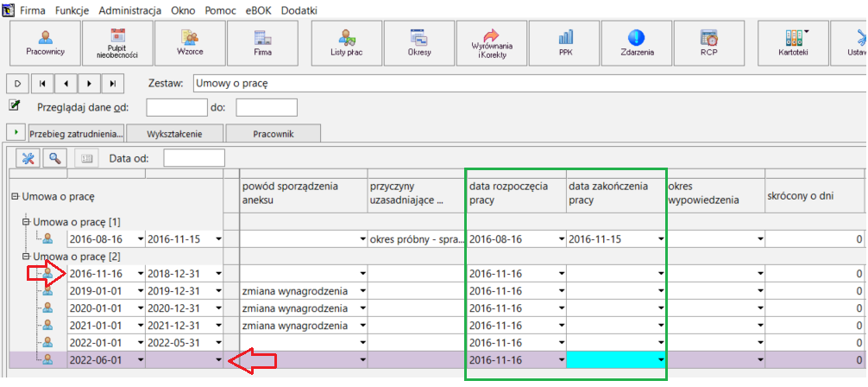Image resolution: width=868 pixels, height=387 pixels.
Task: Open the PPK toolbar button
Action: point(564,43)
